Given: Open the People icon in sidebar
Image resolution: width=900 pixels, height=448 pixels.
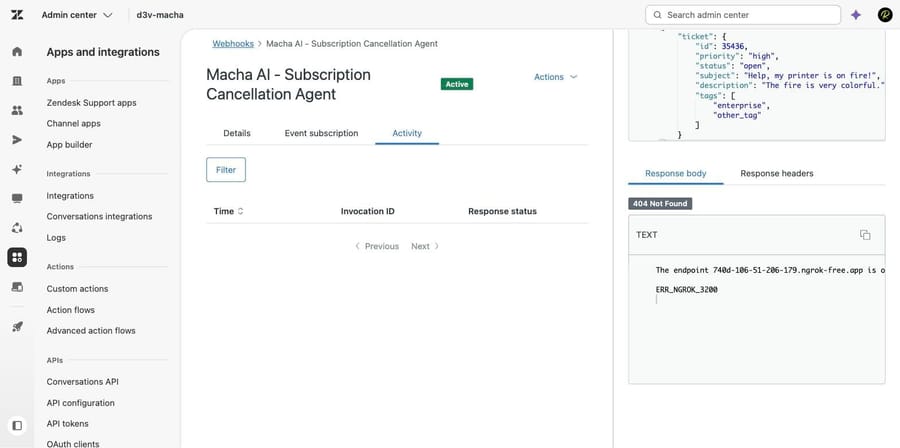Looking at the screenshot, I should point(17,111).
